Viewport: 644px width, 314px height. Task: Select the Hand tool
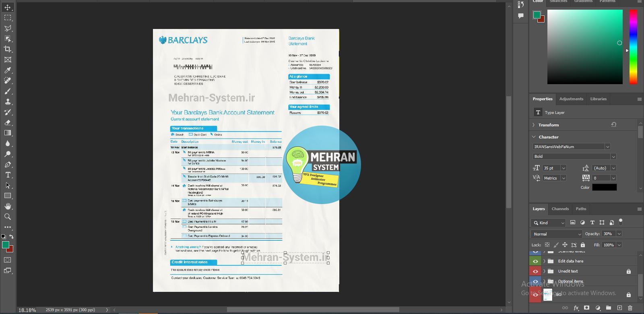click(x=8, y=206)
